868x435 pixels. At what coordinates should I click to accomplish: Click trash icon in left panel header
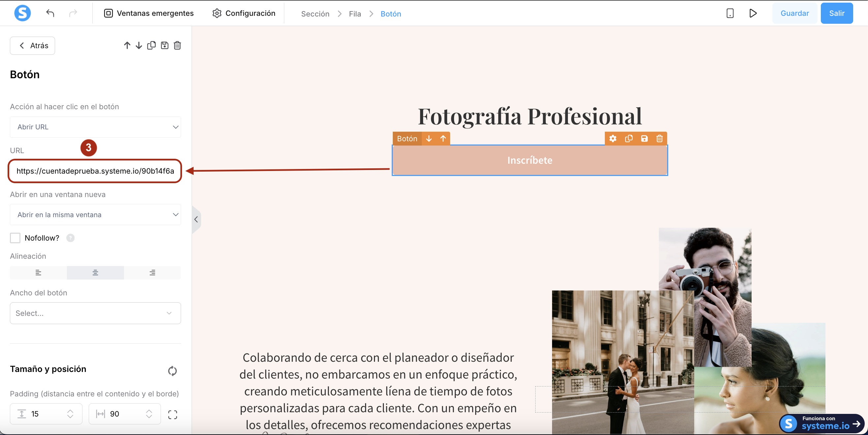[177, 45]
